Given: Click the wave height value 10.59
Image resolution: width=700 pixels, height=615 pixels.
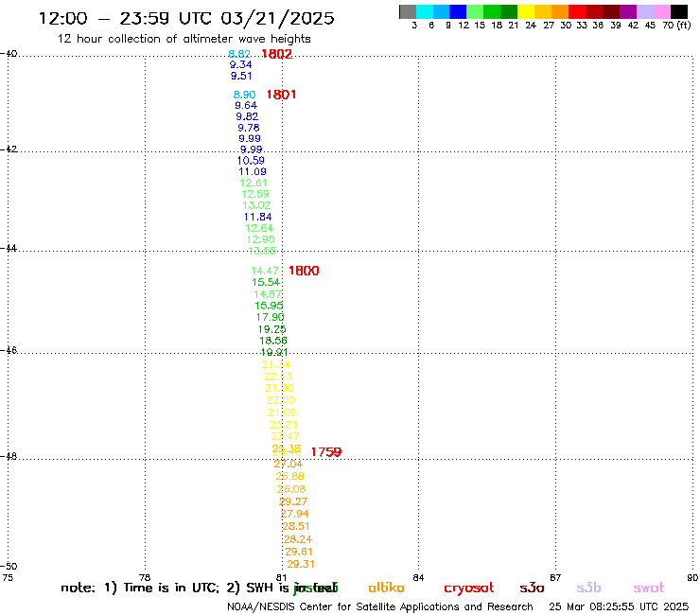Looking at the screenshot, I should tap(251, 160).
